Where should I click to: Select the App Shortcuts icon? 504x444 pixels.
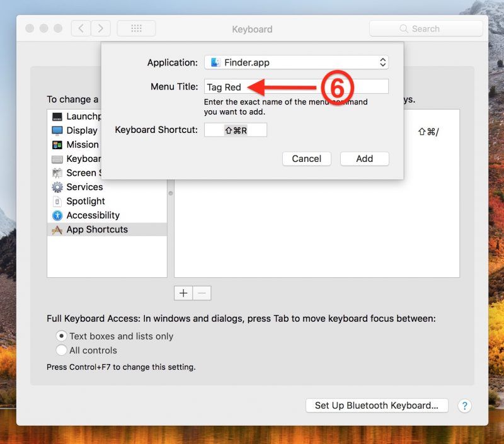point(57,230)
